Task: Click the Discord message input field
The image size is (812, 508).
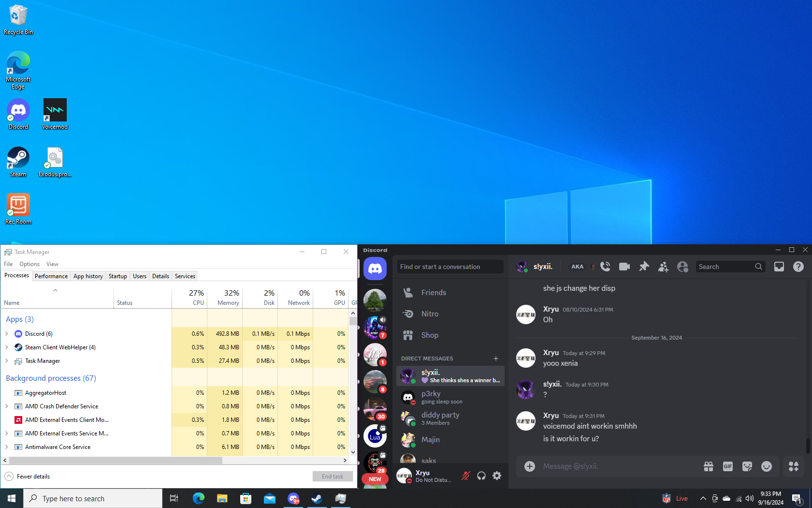Action: click(x=620, y=466)
